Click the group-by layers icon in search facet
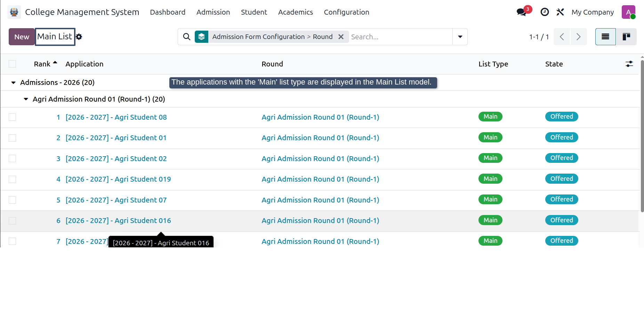The height and width of the screenshot is (334, 644). 202,37
